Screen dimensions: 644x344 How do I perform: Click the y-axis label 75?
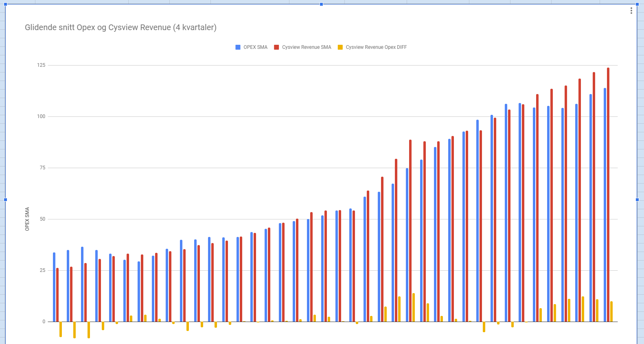point(42,168)
